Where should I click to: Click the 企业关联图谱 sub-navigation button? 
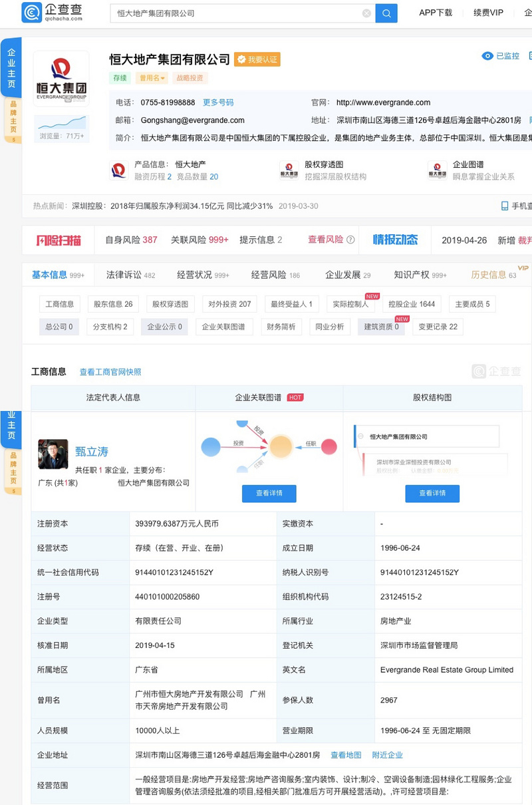coord(223,327)
